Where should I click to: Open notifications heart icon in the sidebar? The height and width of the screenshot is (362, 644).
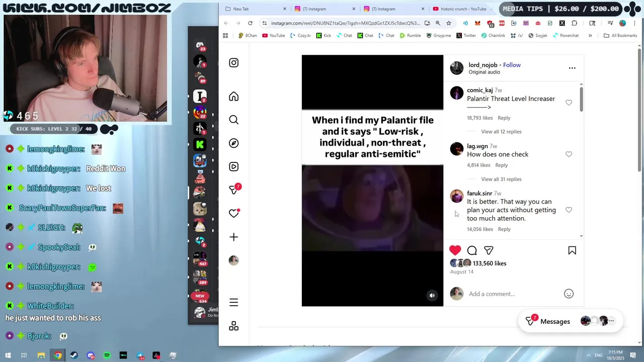pyautogui.click(x=233, y=213)
